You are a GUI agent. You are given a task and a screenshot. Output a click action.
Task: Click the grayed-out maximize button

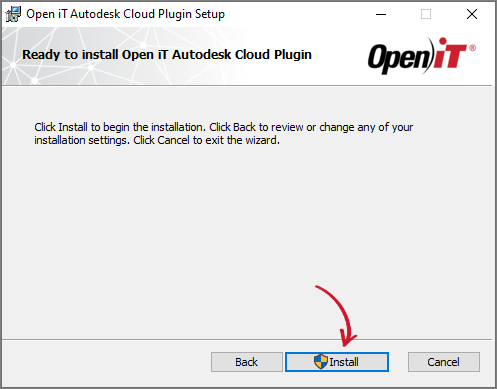[x=426, y=14]
